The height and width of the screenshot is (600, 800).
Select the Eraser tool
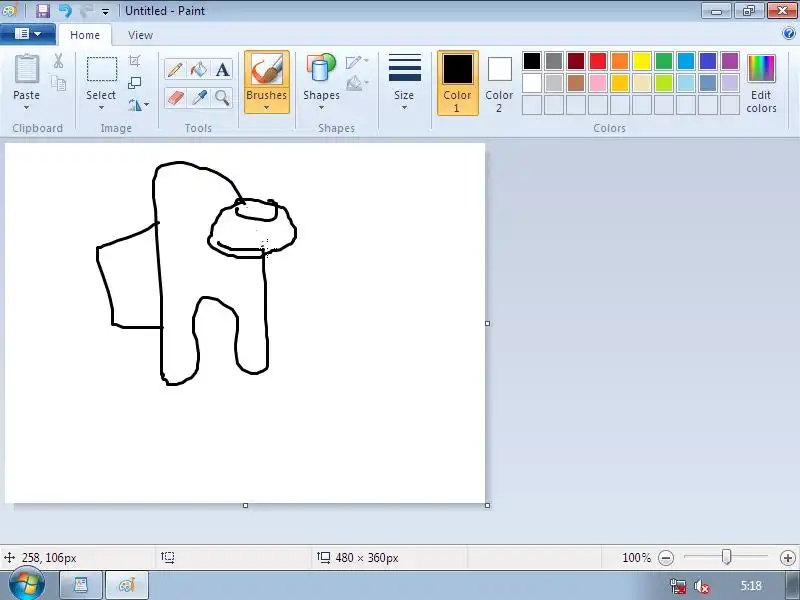click(175, 97)
